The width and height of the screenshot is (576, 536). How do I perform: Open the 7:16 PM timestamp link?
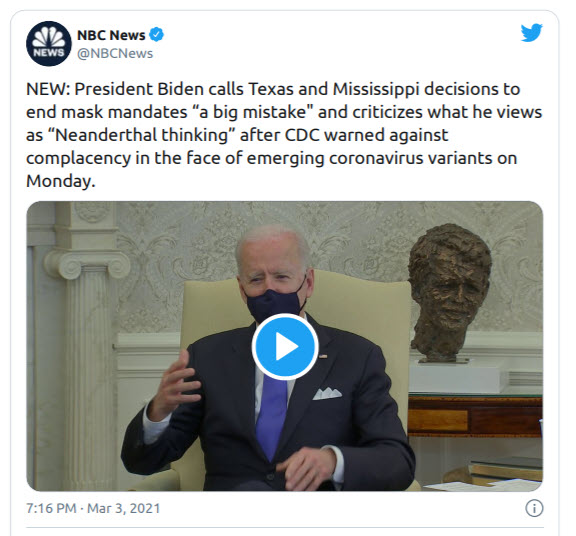(x=51, y=508)
